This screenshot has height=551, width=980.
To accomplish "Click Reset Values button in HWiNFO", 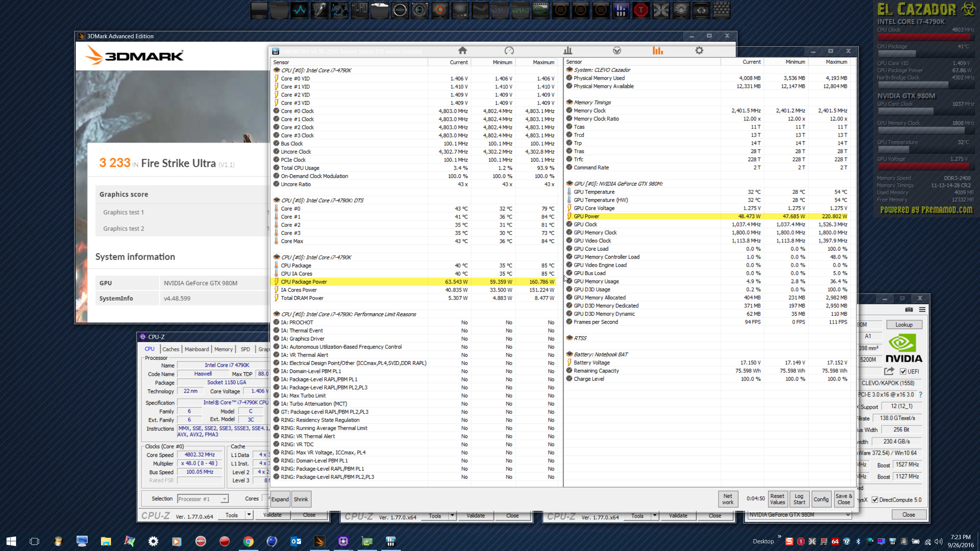I will point(777,499).
